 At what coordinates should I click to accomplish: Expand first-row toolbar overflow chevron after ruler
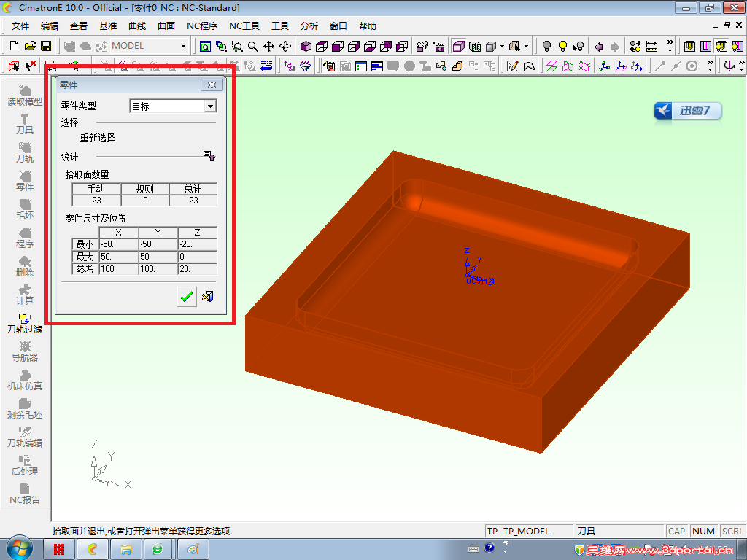tap(670, 46)
